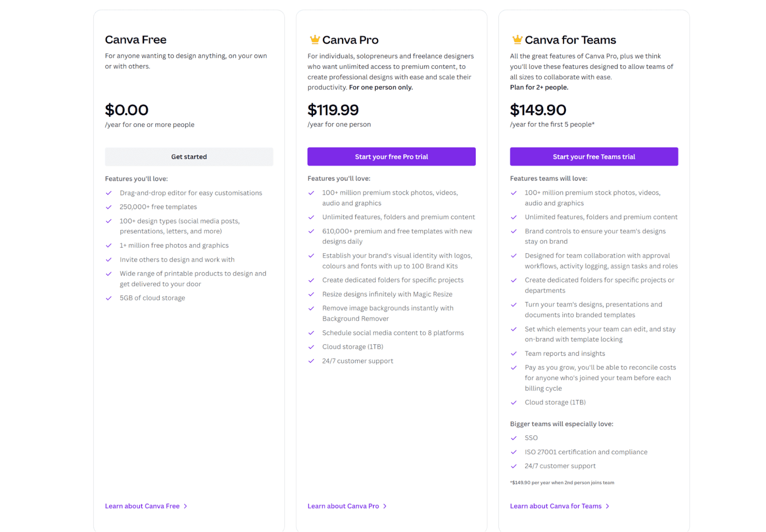This screenshot has width=766, height=532.
Task: Click the Canva Free plan heading
Action: pos(135,40)
